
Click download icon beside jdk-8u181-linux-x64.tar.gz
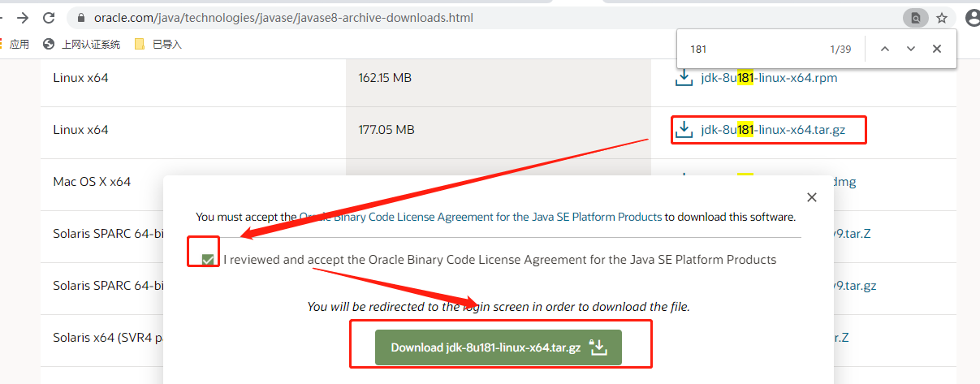pos(684,129)
